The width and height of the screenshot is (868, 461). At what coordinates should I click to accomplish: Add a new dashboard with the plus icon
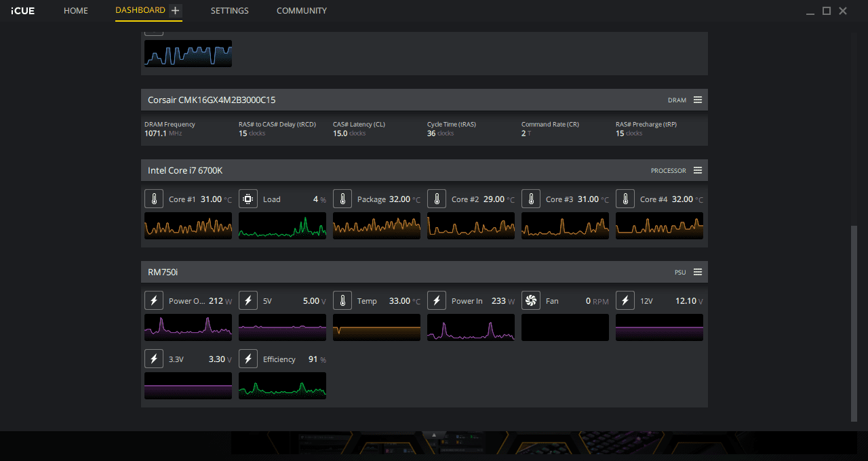[x=175, y=10]
